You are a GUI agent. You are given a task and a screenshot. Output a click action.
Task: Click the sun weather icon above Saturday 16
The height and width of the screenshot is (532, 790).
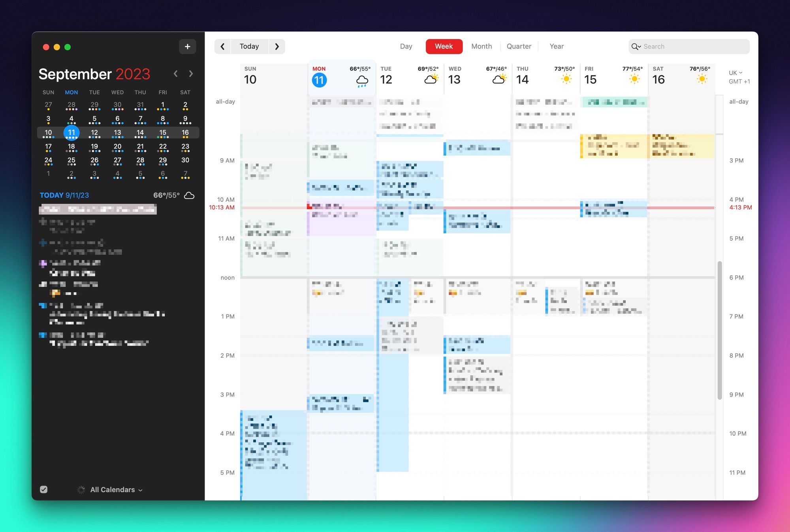(702, 79)
